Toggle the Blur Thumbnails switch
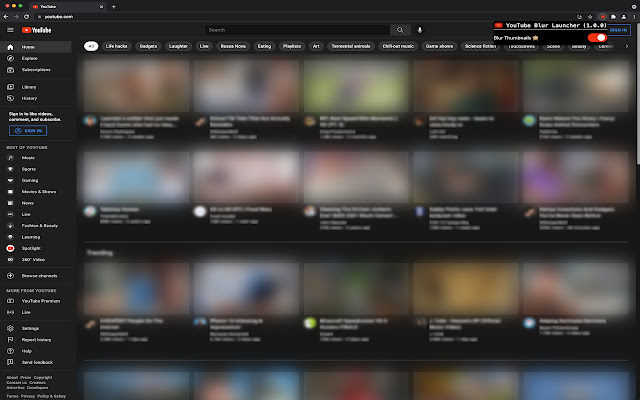This screenshot has height=400, width=640. 597,38
